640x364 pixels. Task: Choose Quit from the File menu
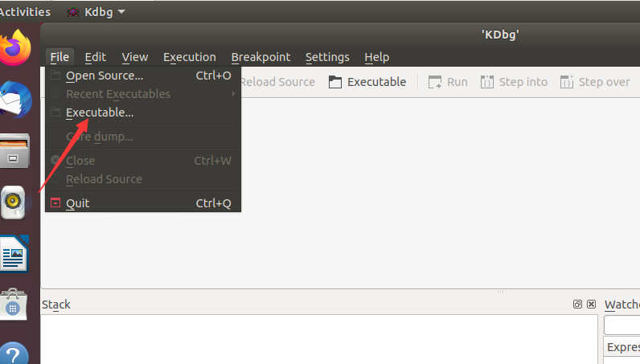pyautogui.click(x=143, y=203)
